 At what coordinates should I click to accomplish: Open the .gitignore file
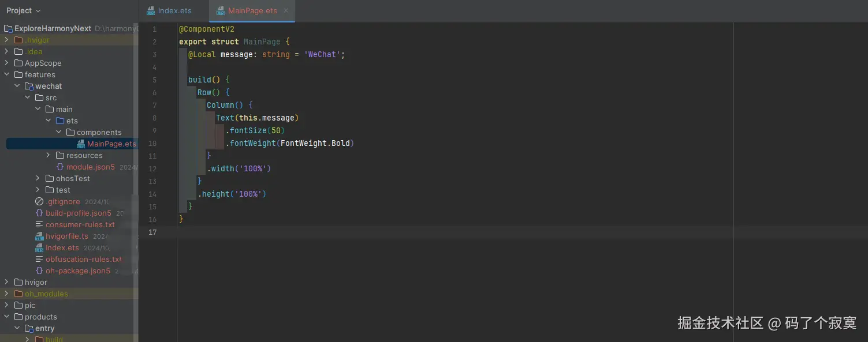tap(63, 201)
